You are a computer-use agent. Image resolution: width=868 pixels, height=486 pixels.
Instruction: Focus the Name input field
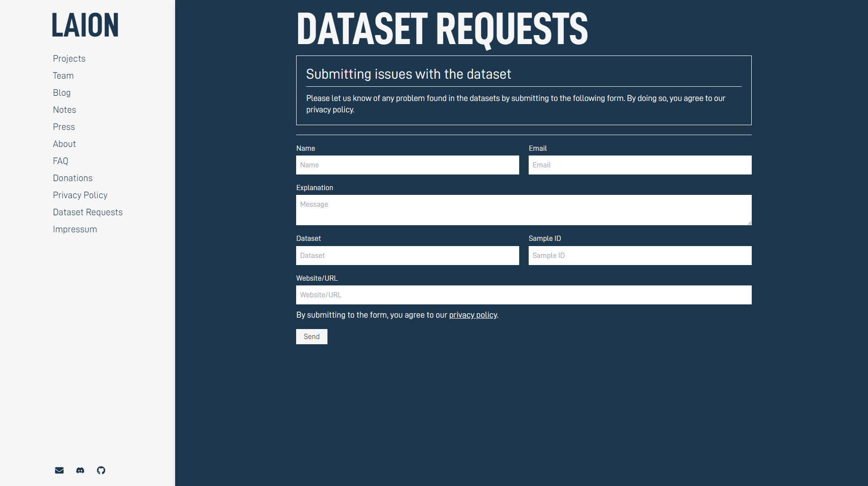tap(407, 165)
